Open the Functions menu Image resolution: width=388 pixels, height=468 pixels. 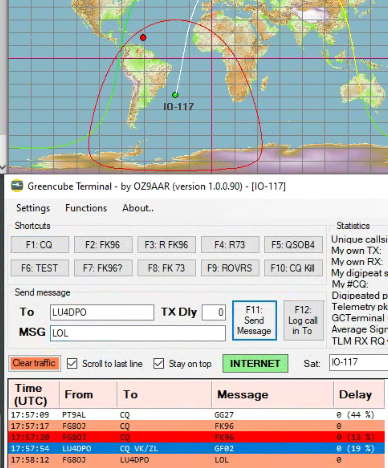tap(86, 208)
